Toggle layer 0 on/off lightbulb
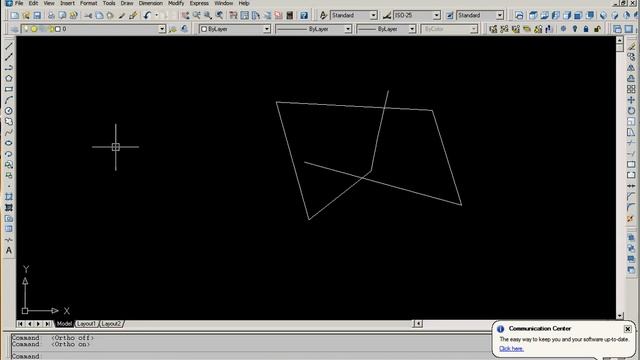The width and height of the screenshot is (640, 360). [x=27, y=29]
